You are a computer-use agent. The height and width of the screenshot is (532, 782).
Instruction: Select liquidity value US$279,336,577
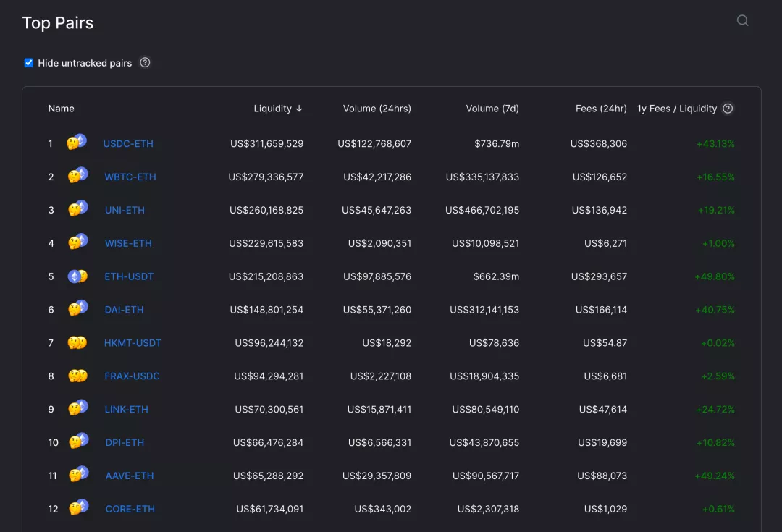pyautogui.click(x=266, y=177)
